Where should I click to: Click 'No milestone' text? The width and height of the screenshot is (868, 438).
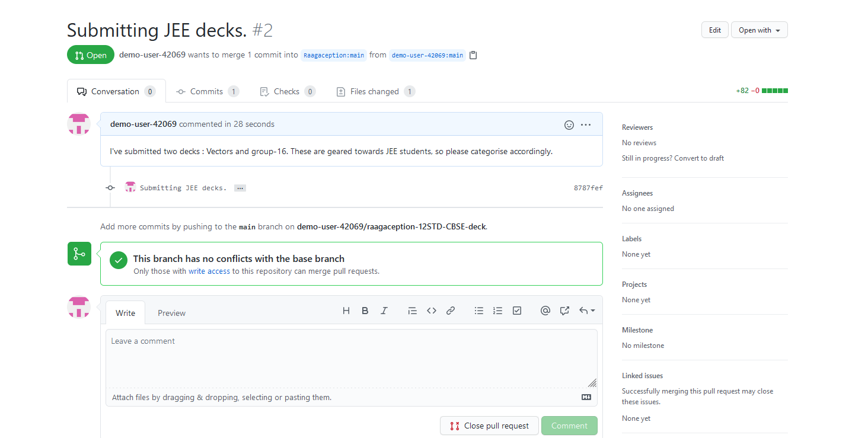(643, 346)
